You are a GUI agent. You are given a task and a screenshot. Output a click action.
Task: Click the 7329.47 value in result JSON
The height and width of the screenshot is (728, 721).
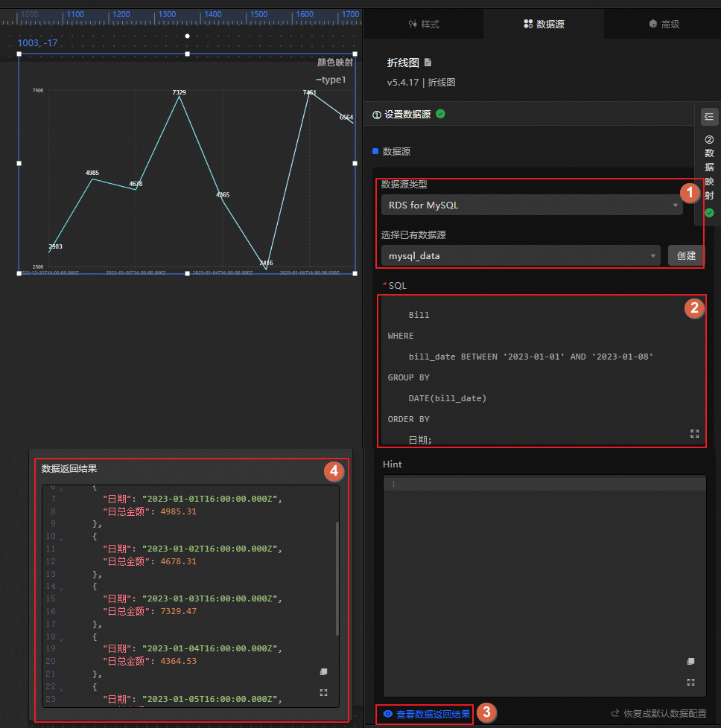click(179, 611)
